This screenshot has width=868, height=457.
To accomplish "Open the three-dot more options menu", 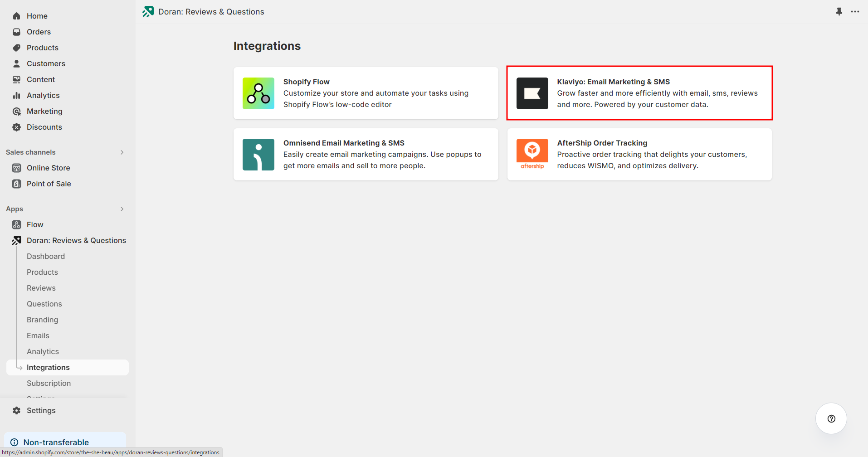I will (855, 12).
